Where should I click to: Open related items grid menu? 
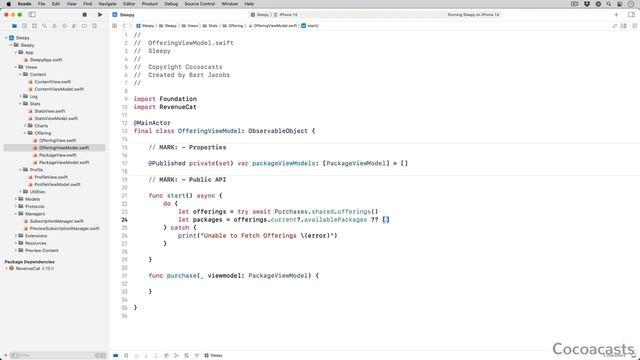(x=114, y=26)
